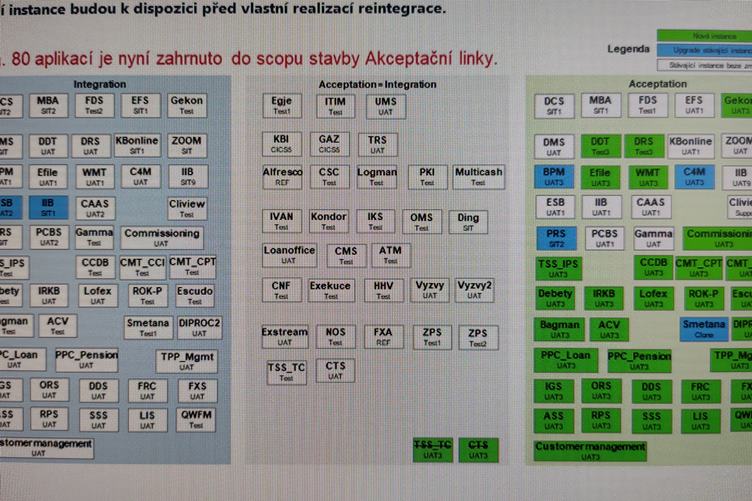Click the Logman Test box
The image size is (752, 501).
[x=376, y=177]
